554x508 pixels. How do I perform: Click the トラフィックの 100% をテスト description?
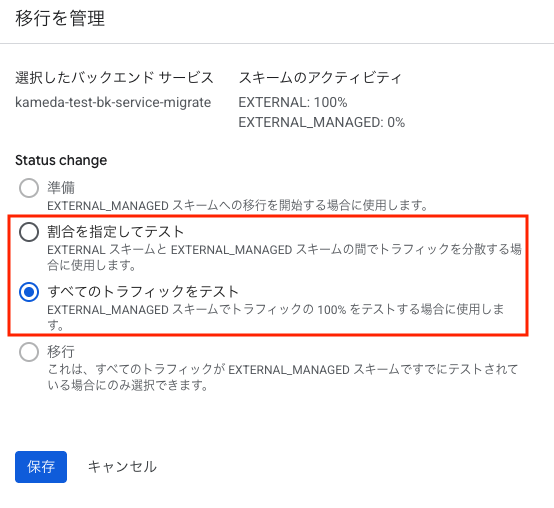click(276, 317)
